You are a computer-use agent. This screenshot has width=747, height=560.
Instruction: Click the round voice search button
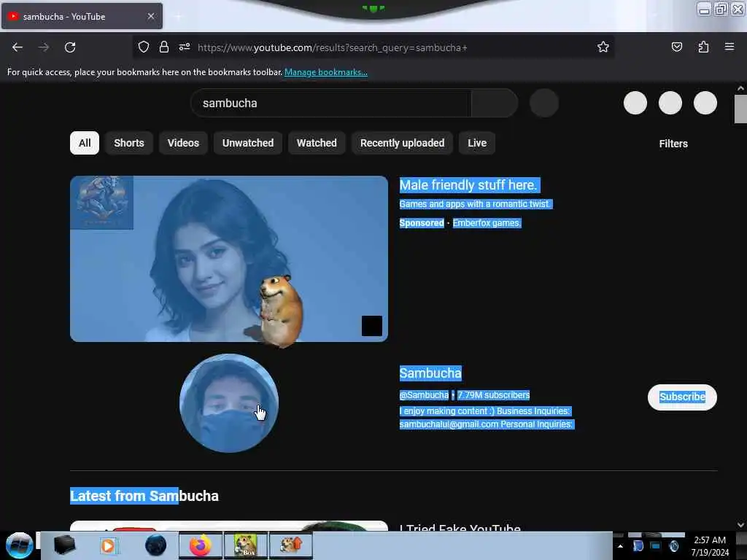coord(544,103)
